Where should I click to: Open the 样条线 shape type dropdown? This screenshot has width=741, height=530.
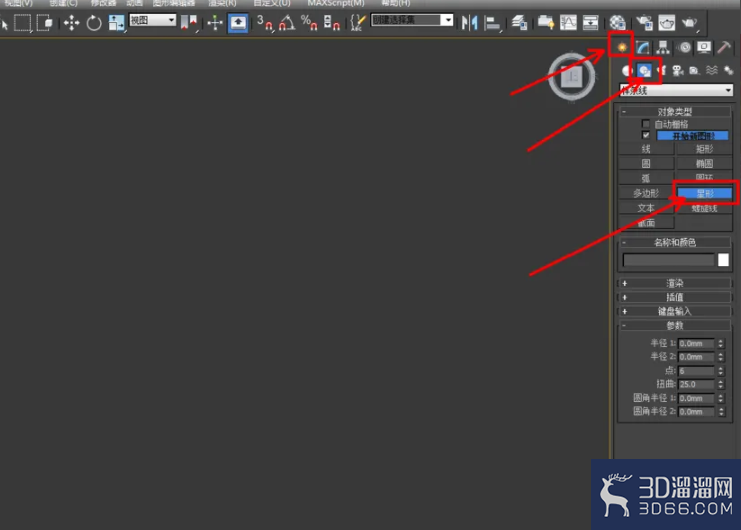(676, 90)
